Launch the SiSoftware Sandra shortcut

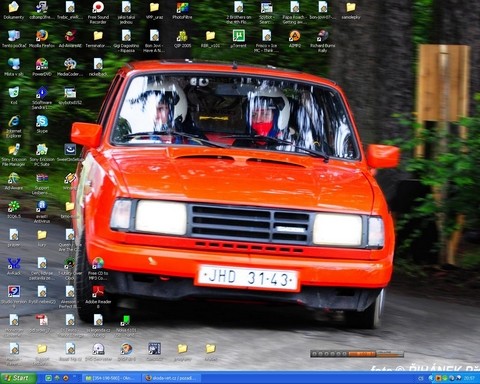42,98
